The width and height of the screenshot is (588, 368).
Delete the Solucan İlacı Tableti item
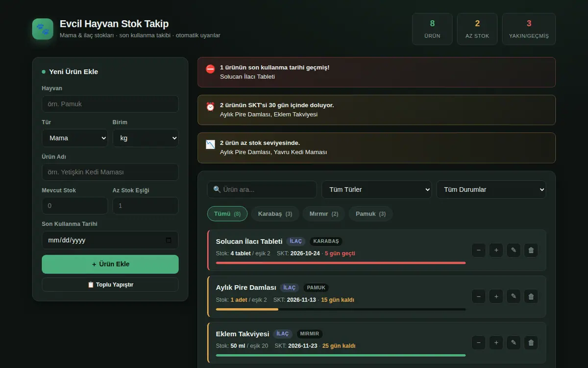531,250
